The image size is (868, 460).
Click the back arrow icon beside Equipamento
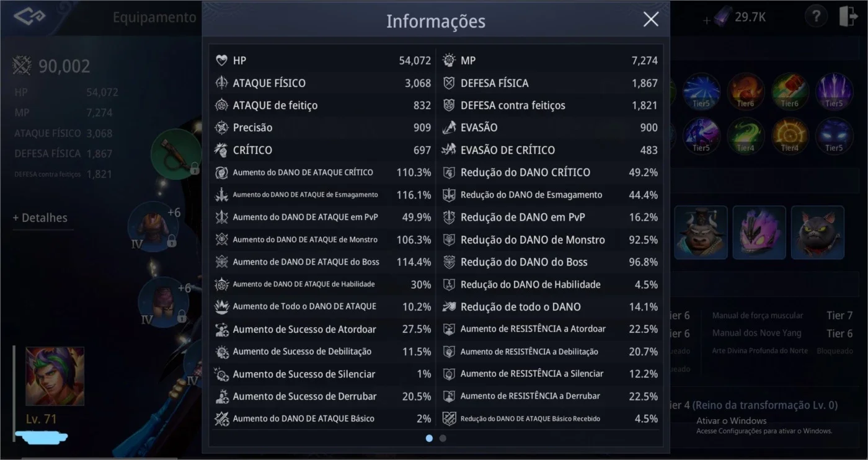pyautogui.click(x=29, y=16)
